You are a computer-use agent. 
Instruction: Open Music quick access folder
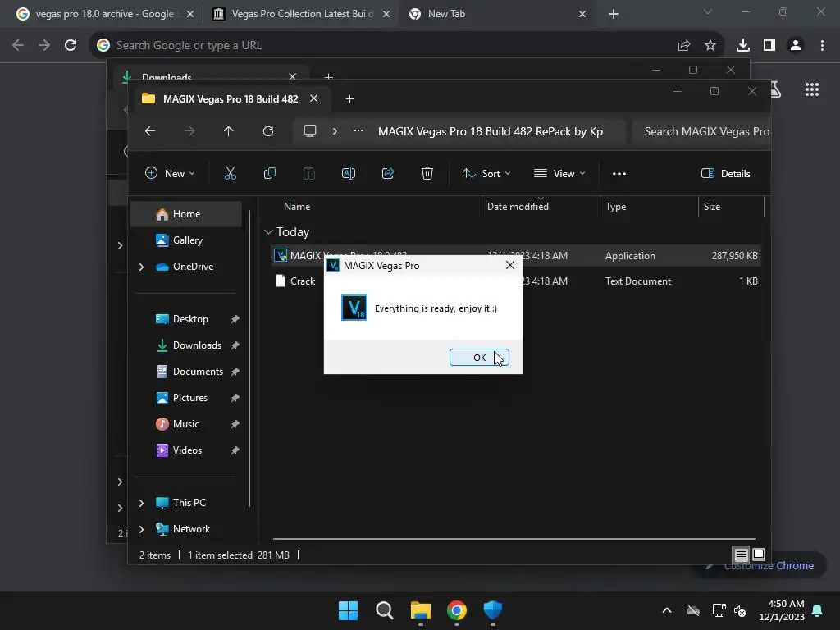pyautogui.click(x=186, y=424)
